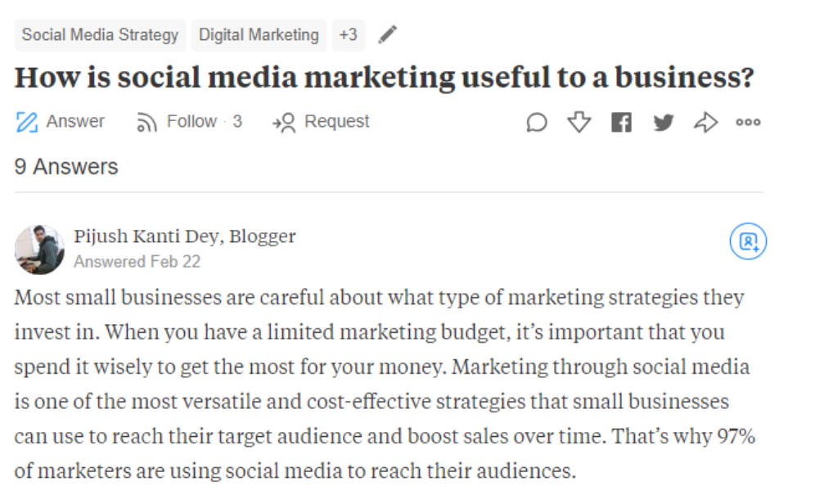Click the share arrow icon

[x=705, y=123]
